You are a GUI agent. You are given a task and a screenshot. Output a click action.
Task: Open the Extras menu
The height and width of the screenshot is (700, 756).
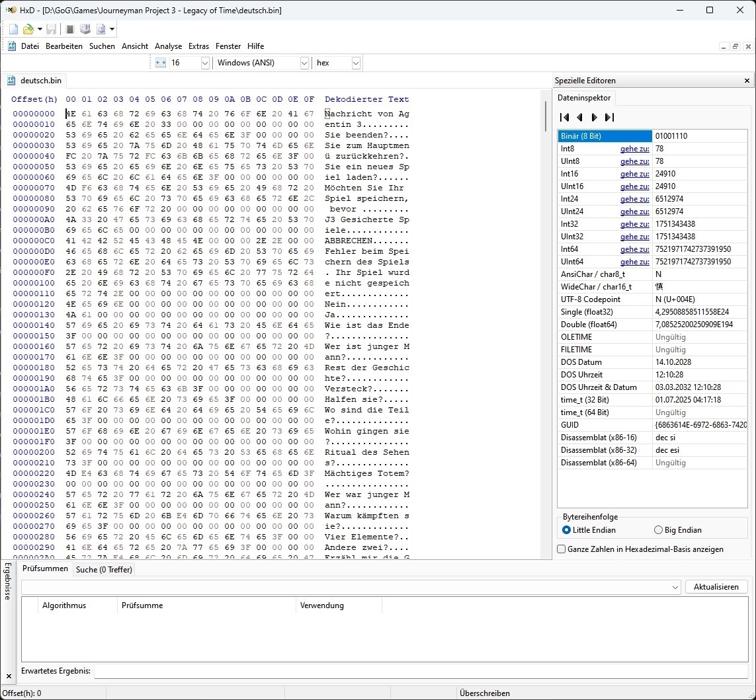198,46
